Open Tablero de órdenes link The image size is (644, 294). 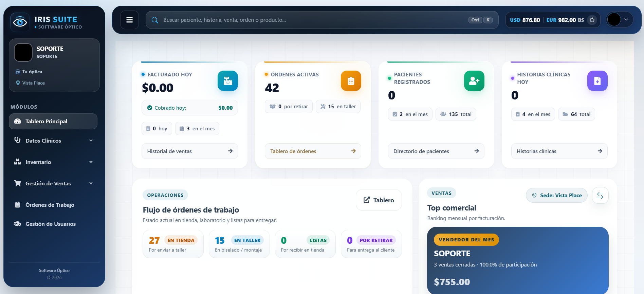coord(313,151)
